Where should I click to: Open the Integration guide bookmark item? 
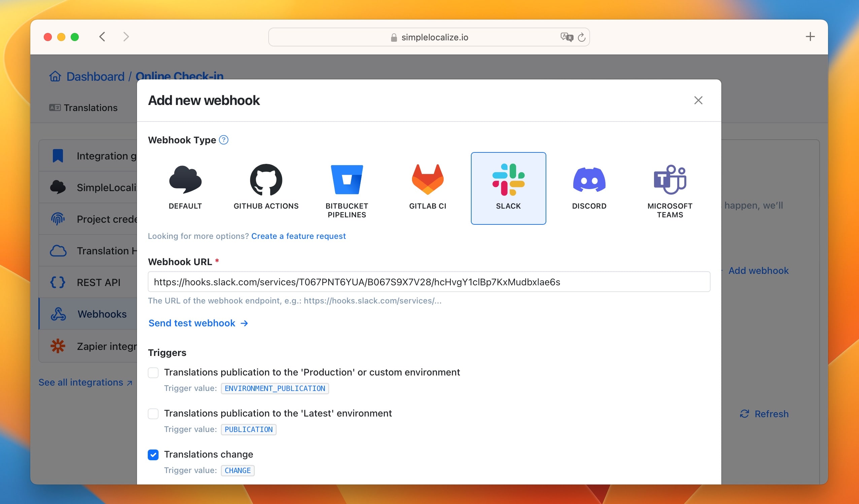point(88,156)
